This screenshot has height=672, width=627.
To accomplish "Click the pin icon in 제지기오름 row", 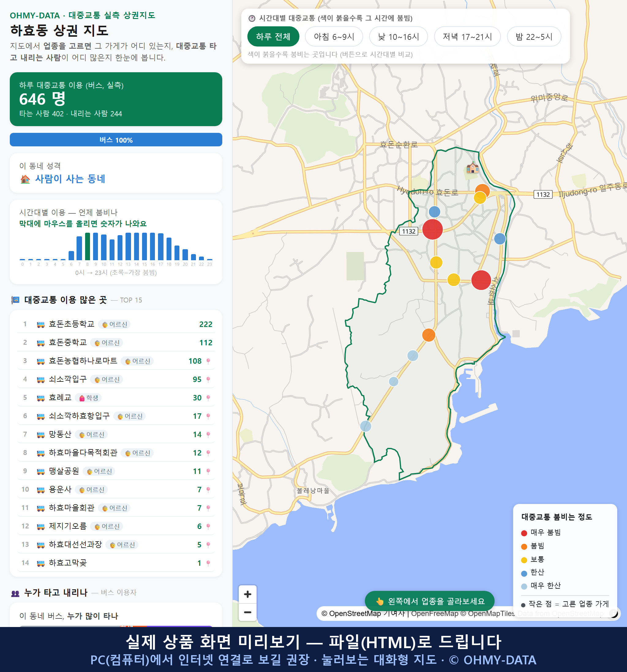I will tap(208, 527).
